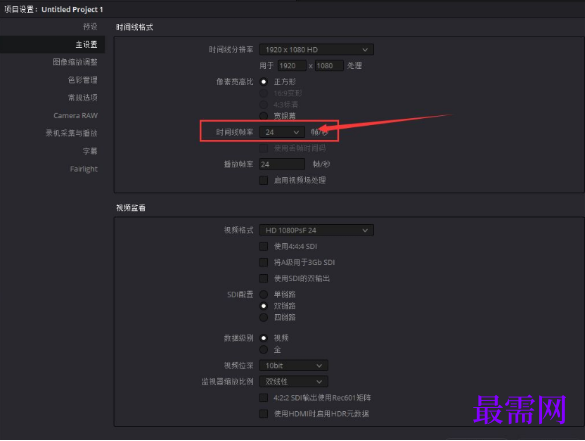Open 图像缩放调整 settings page

[75, 62]
